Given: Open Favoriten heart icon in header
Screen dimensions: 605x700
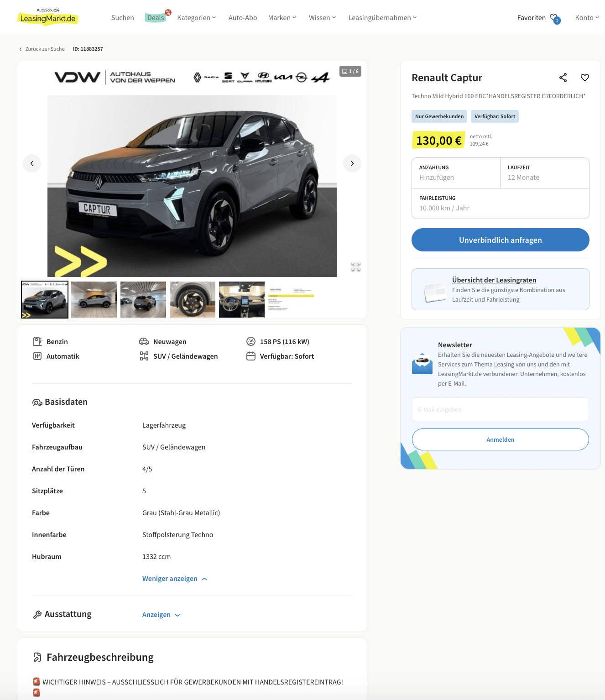Looking at the screenshot, I should pyautogui.click(x=554, y=18).
